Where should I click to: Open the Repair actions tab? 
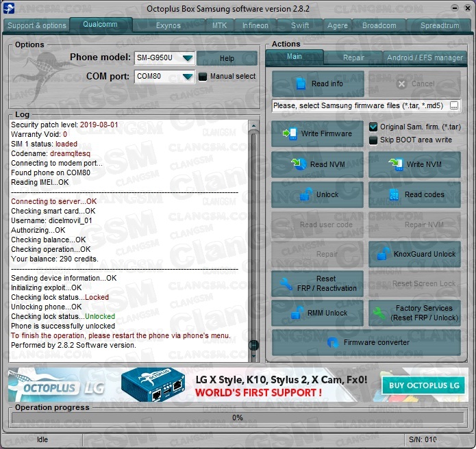(353, 57)
